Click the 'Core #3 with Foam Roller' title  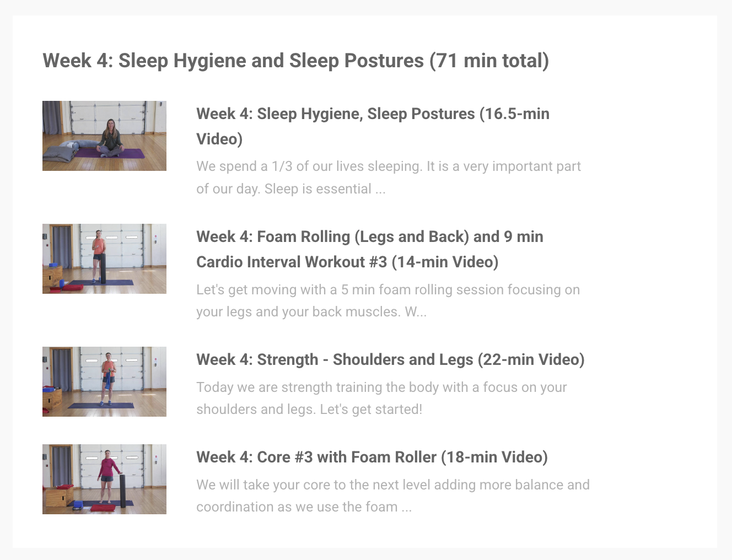pyautogui.click(x=372, y=457)
